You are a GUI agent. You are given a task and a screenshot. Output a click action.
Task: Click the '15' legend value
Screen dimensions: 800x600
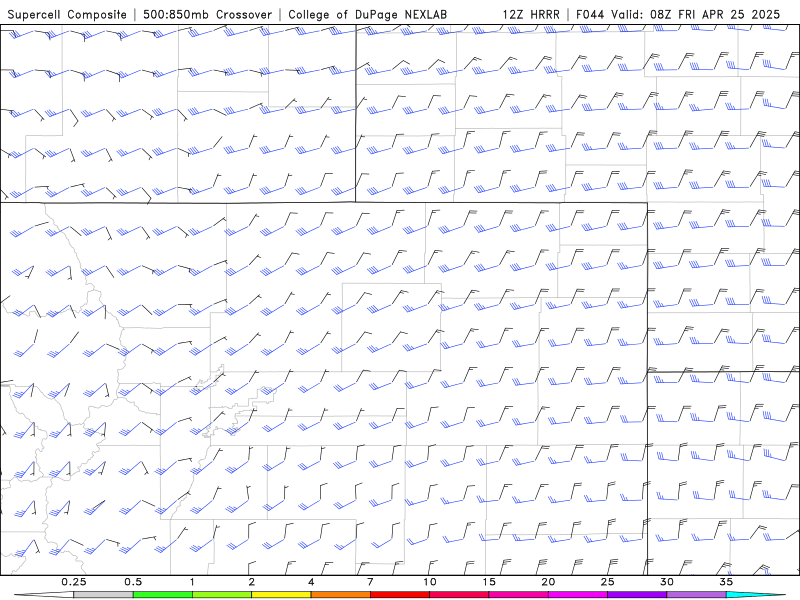489,582
